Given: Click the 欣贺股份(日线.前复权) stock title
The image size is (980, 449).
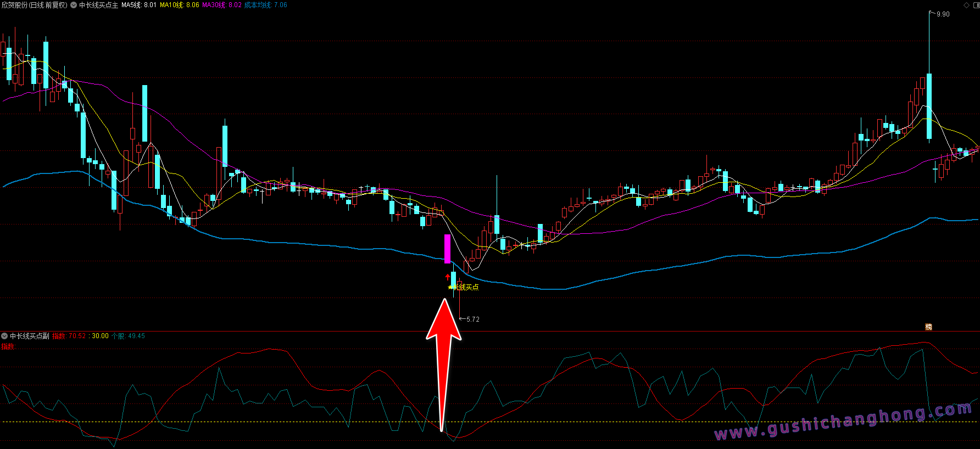Looking at the screenshot, I should tap(34, 5).
